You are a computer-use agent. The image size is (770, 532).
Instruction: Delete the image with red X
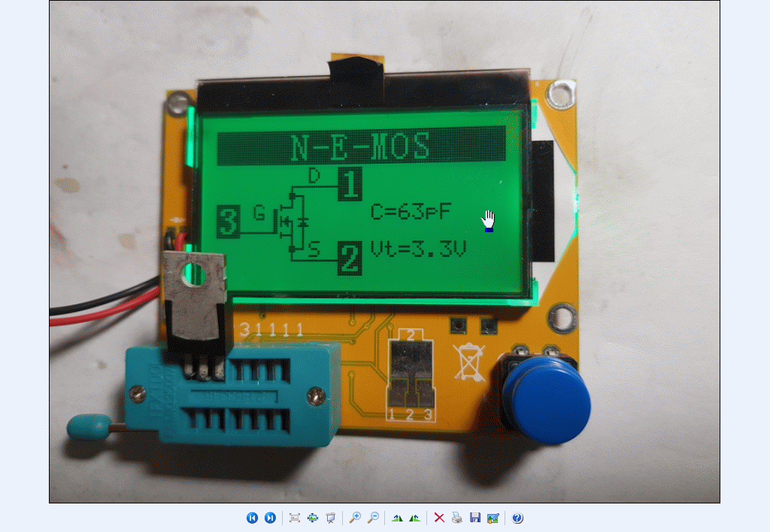coord(439,518)
